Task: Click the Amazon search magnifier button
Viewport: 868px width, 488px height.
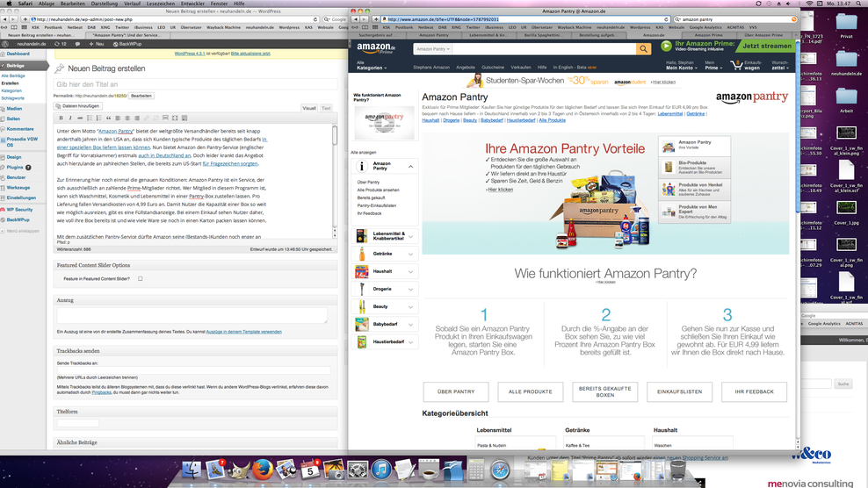Action: point(643,48)
